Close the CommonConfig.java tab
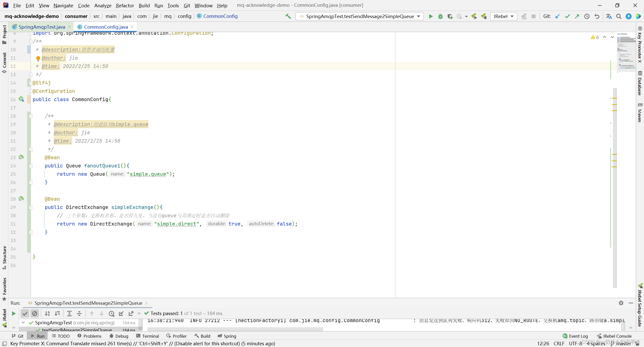The width and height of the screenshot is (644, 347). point(132,27)
